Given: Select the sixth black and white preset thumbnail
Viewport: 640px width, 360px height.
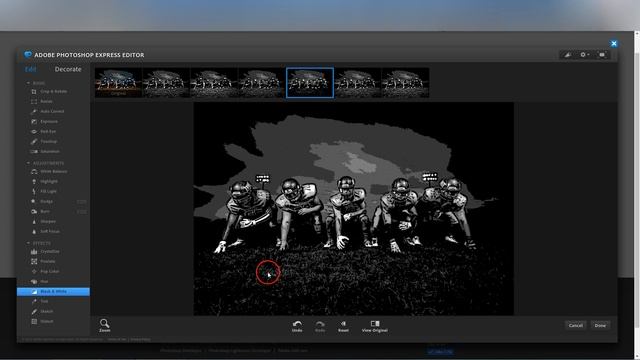Looking at the screenshot, I should point(358,83).
